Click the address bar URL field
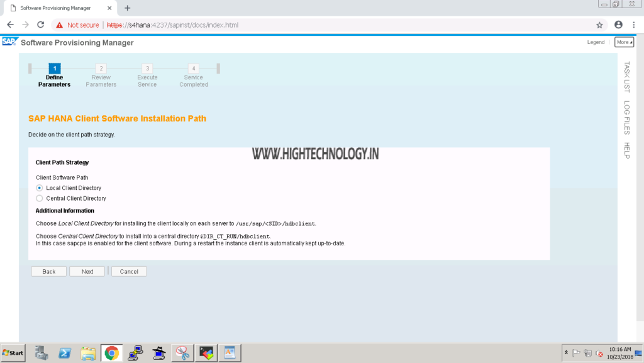Viewport: 644px width, 363px height. point(328,25)
